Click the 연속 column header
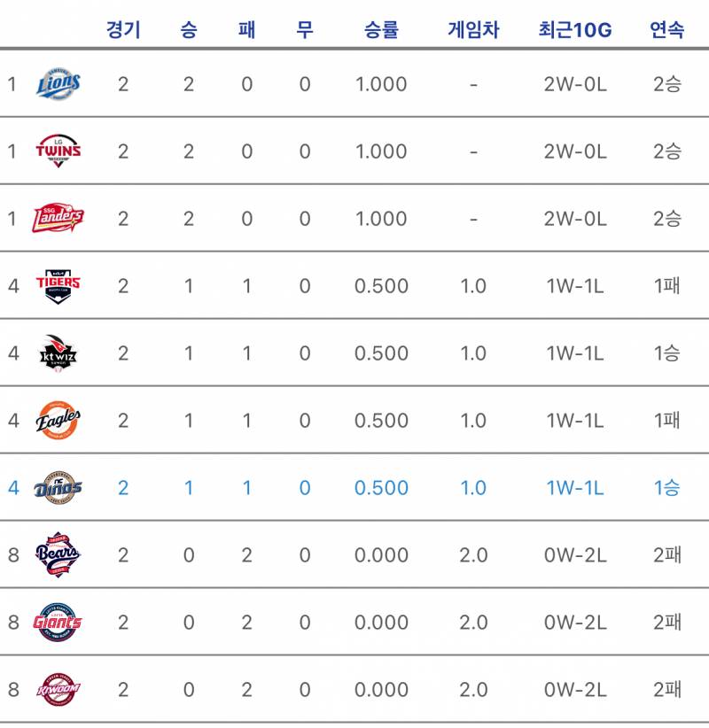This screenshot has width=709, height=728. (x=667, y=30)
